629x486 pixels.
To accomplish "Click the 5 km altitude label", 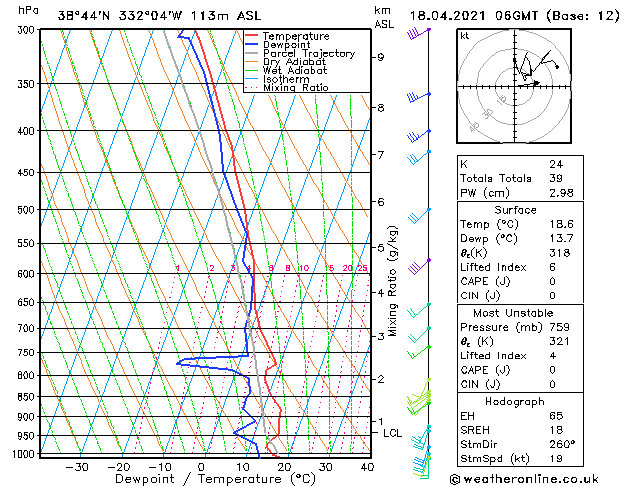I will pos(380,248).
